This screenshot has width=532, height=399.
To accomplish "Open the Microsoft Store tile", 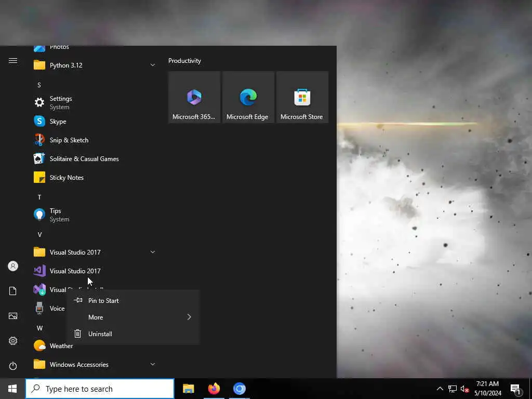I will (302, 97).
